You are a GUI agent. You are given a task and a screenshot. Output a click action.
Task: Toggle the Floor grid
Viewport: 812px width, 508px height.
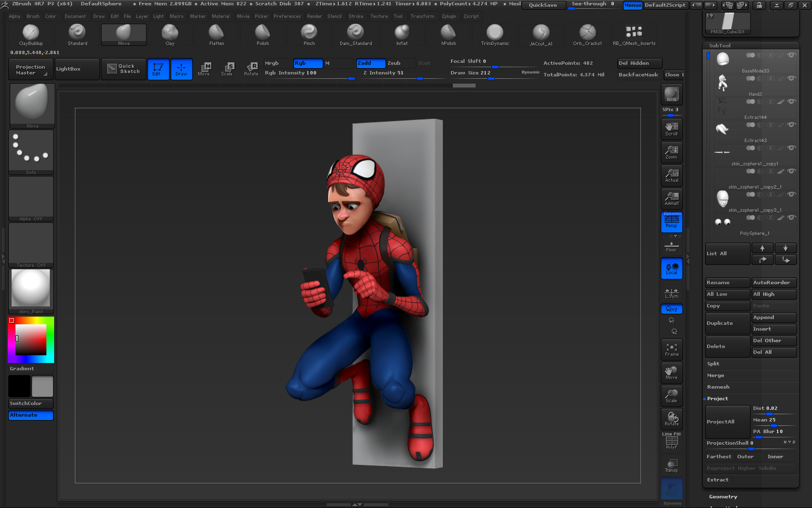pyautogui.click(x=672, y=246)
